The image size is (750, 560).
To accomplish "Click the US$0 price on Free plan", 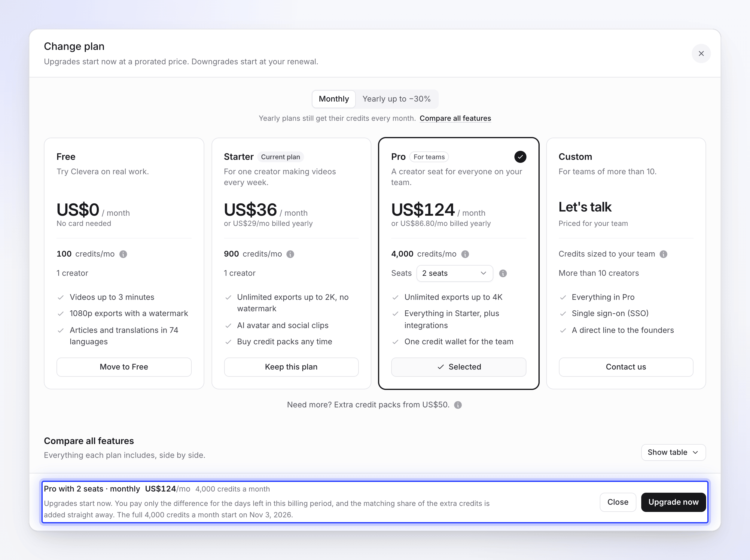I will point(78,209).
